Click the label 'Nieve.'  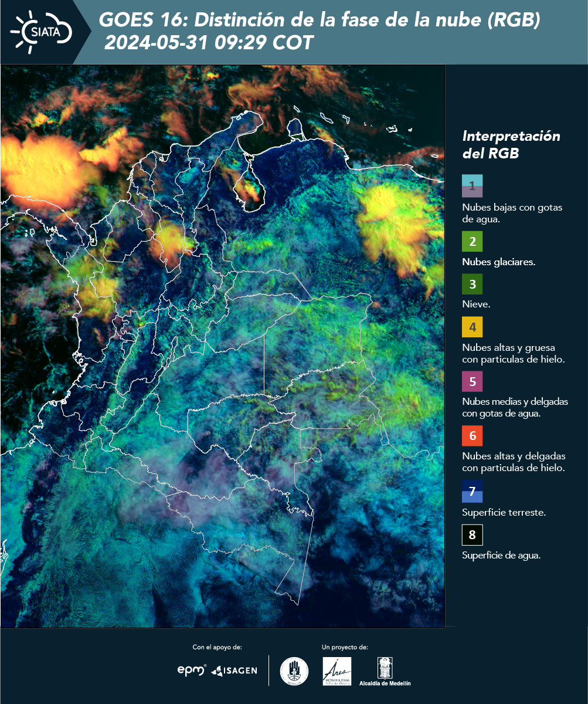(476, 304)
